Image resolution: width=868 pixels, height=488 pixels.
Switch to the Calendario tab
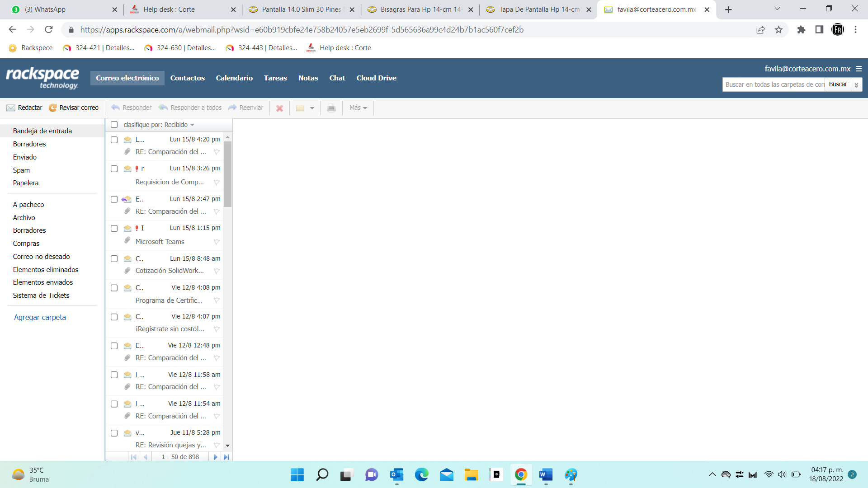click(234, 78)
